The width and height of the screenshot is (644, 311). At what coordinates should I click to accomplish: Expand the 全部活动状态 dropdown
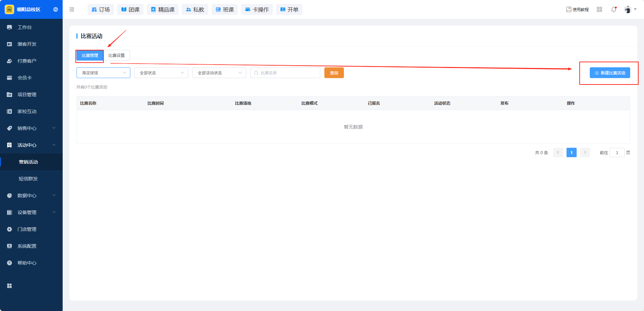point(219,73)
